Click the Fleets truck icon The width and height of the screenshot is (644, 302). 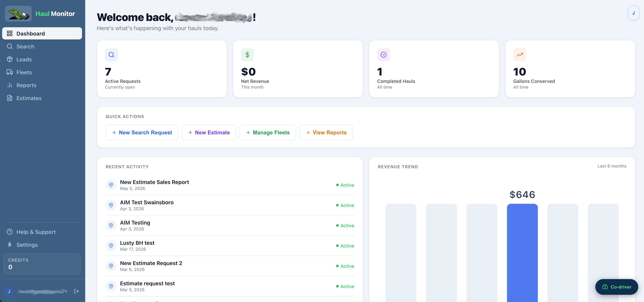tap(10, 72)
